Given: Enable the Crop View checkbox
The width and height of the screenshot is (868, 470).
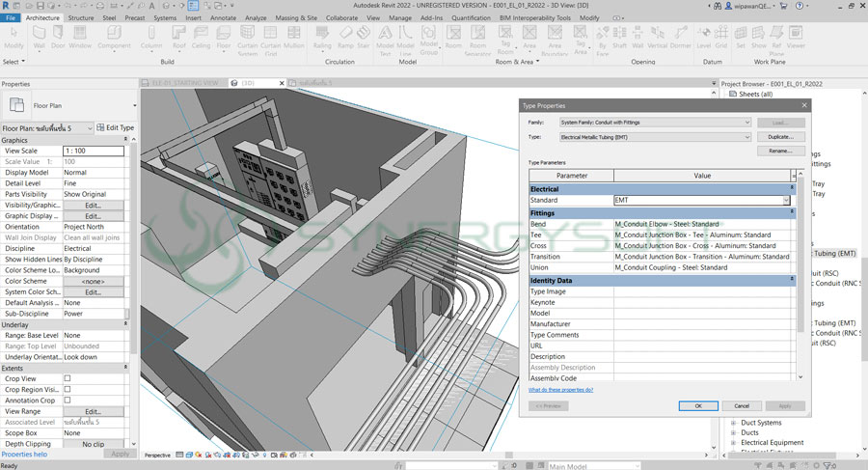Looking at the screenshot, I should 68,378.
